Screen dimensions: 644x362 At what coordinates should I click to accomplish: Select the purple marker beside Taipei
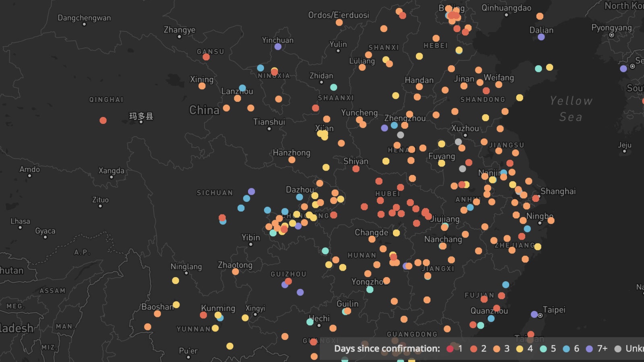click(x=534, y=314)
